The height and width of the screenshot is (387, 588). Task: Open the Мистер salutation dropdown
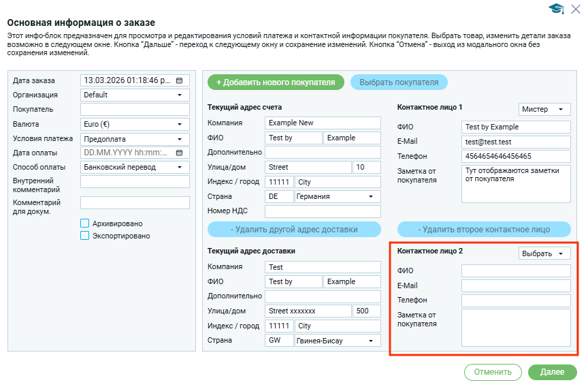(543, 110)
